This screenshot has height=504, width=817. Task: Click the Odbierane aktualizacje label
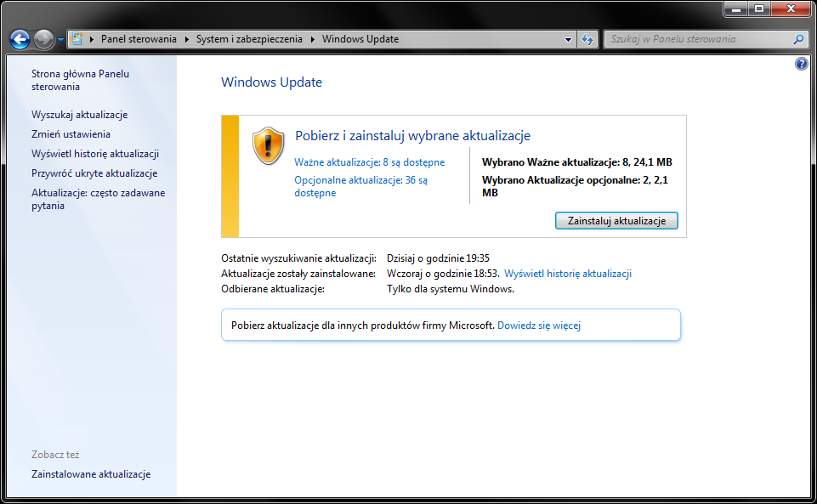click(273, 289)
